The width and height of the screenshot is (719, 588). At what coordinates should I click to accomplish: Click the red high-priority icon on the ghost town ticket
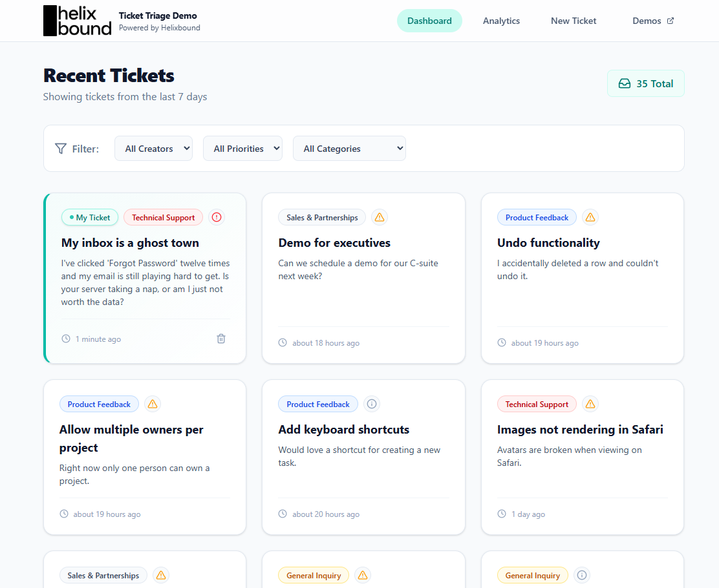[x=216, y=217]
